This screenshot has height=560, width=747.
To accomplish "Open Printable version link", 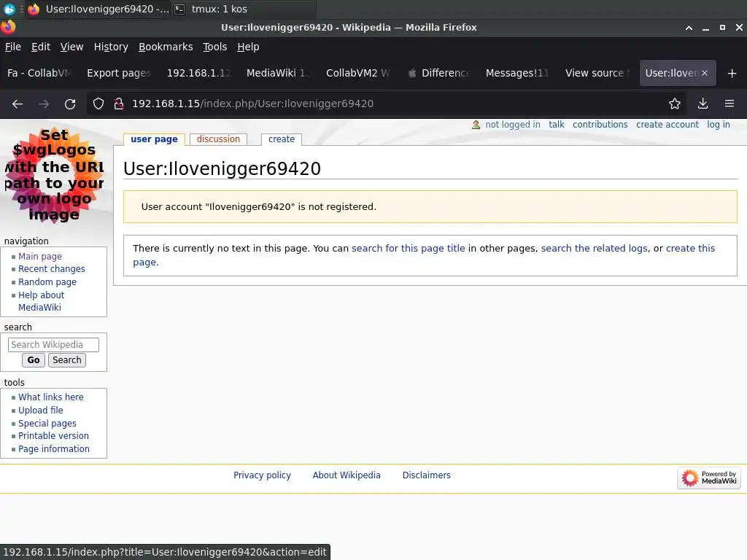I will pos(53,436).
